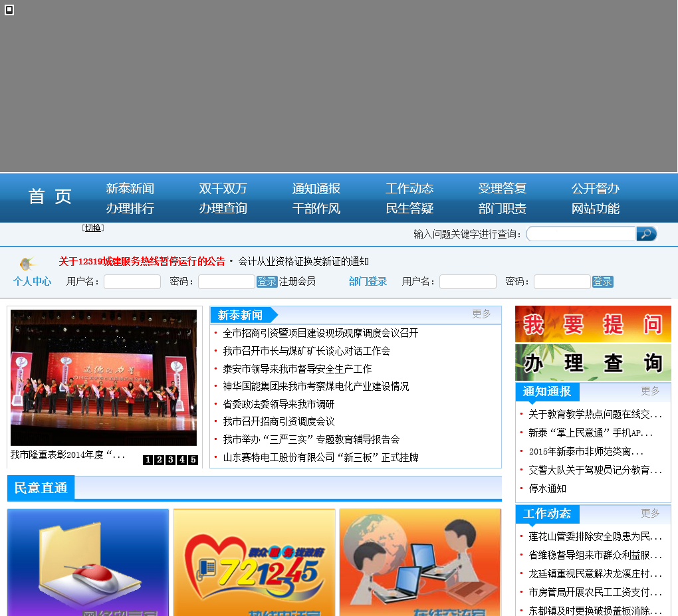This screenshot has width=678, height=616.
Task: Click 更多 in 通知通报 sidebar panel
Action: point(650,391)
